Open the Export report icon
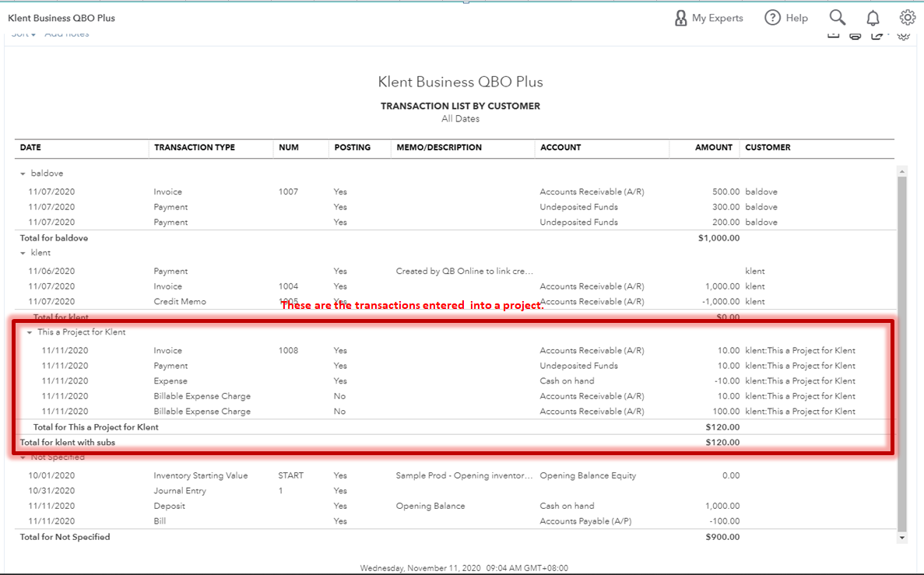Image resolution: width=924 pixels, height=575 pixels. (877, 34)
